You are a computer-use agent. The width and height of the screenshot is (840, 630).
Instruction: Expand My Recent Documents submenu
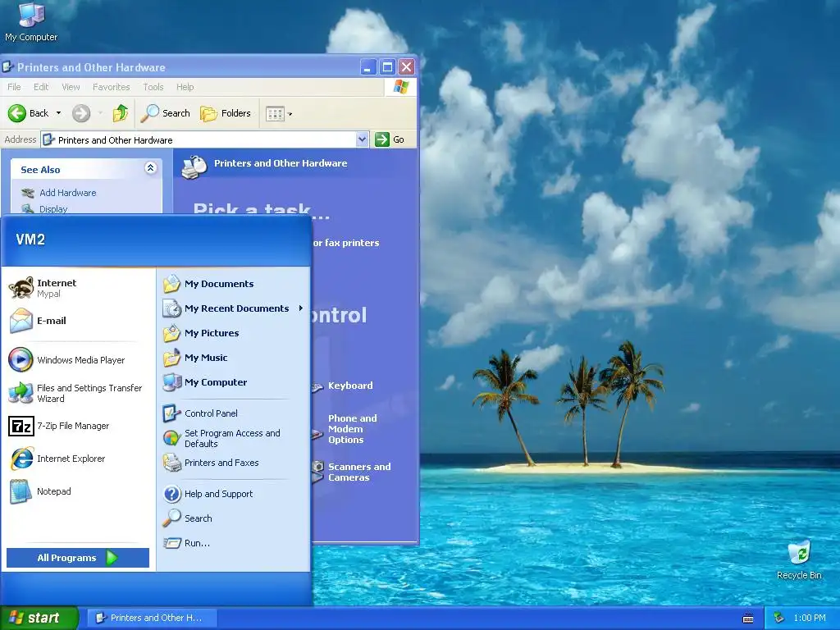234,308
